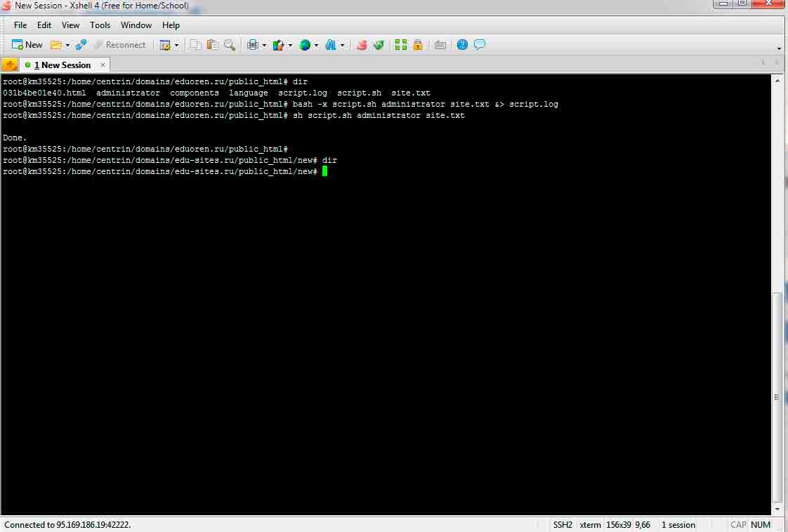Click the green terminal cursor
Viewport: 788px width, 532px height.
click(x=324, y=171)
